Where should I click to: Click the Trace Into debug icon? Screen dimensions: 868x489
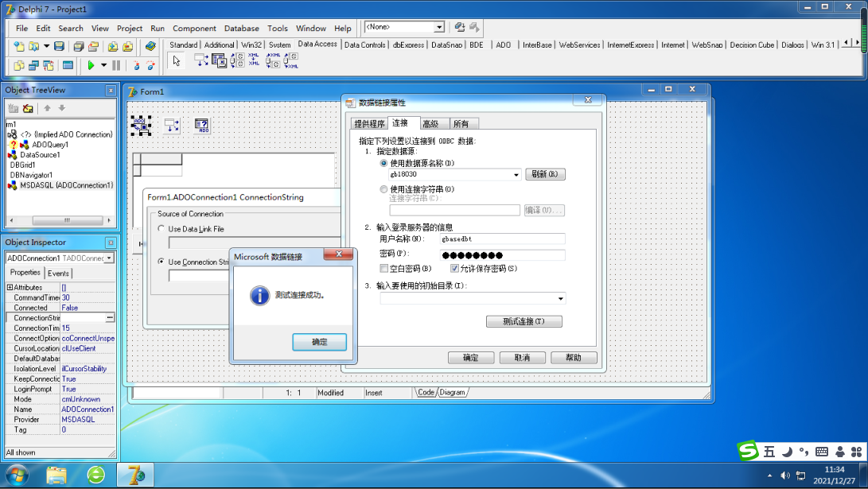click(x=136, y=65)
